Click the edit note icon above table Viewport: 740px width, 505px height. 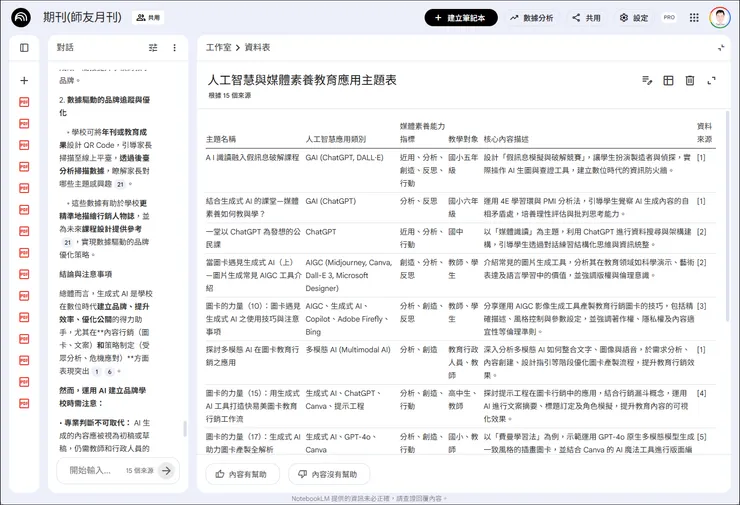(647, 81)
